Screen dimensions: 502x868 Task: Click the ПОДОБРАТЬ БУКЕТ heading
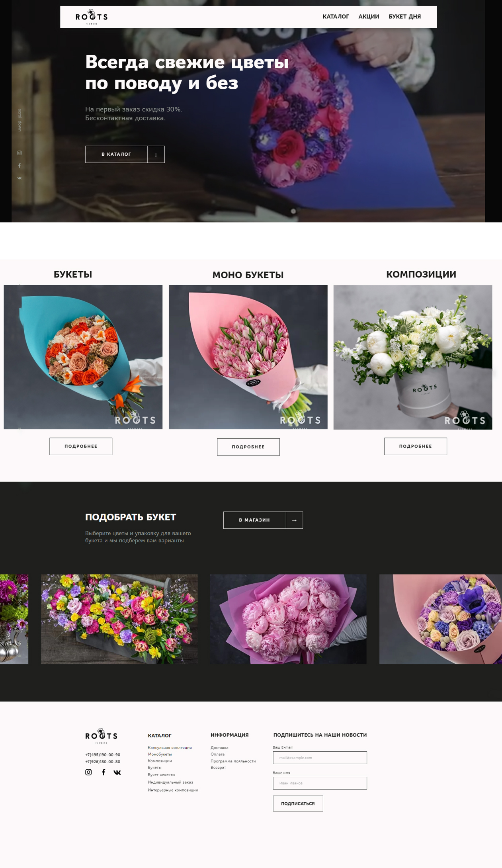point(131,517)
